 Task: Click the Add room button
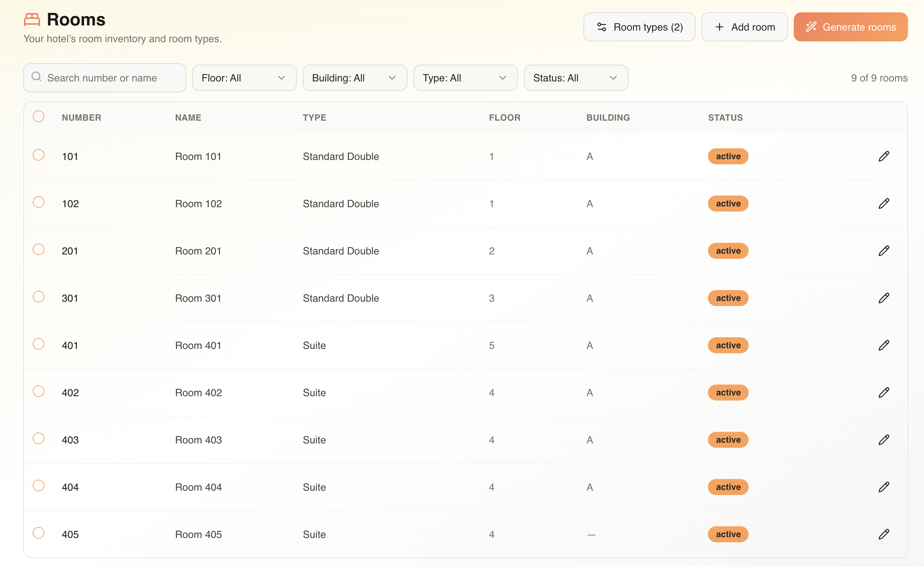click(x=744, y=27)
